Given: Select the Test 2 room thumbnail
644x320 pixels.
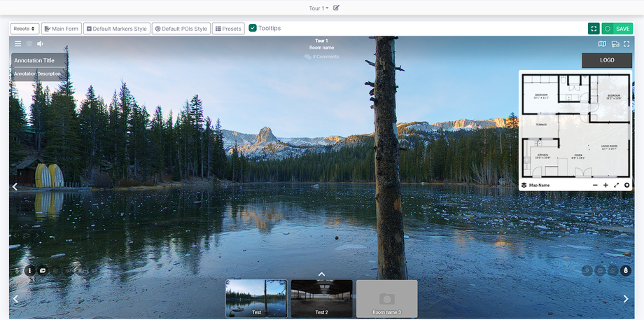Looking at the screenshot, I should click(321, 298).
